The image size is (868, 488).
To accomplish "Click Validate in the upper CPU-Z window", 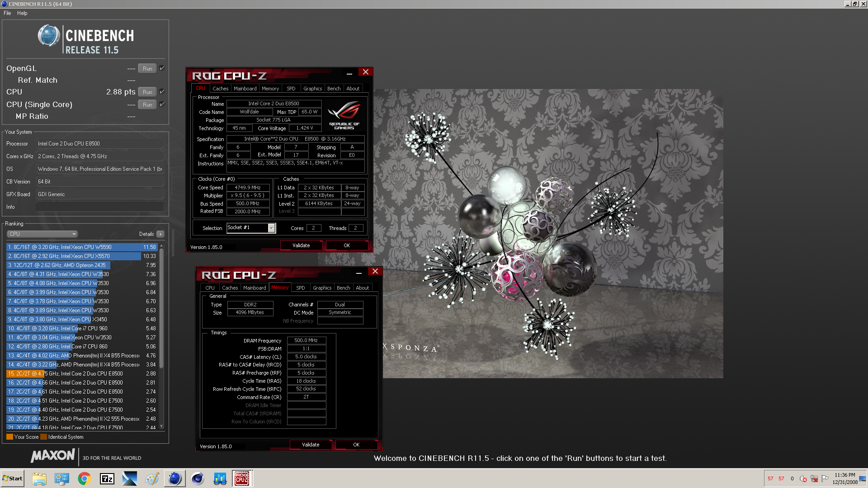I will (301, 245).
